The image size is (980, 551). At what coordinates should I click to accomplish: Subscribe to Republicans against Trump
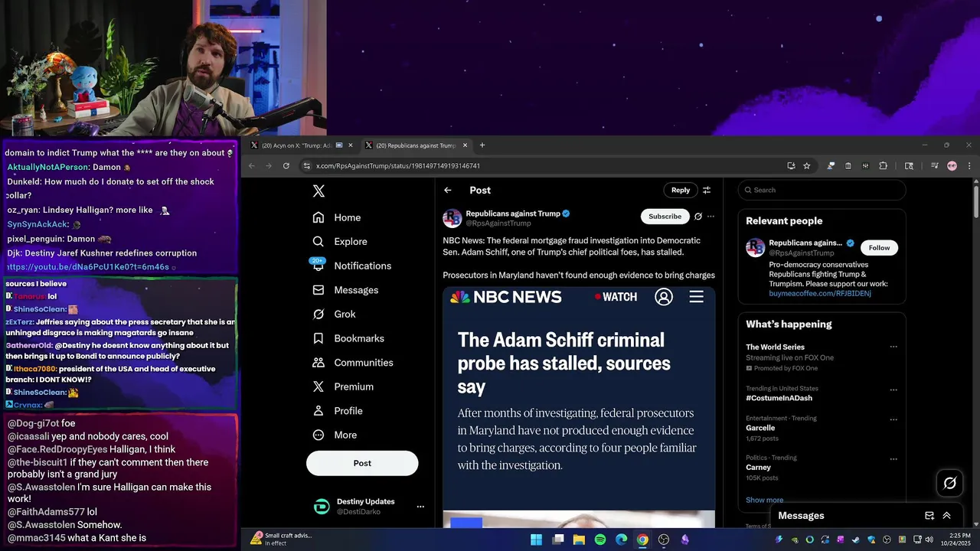(x=665, y=217)
